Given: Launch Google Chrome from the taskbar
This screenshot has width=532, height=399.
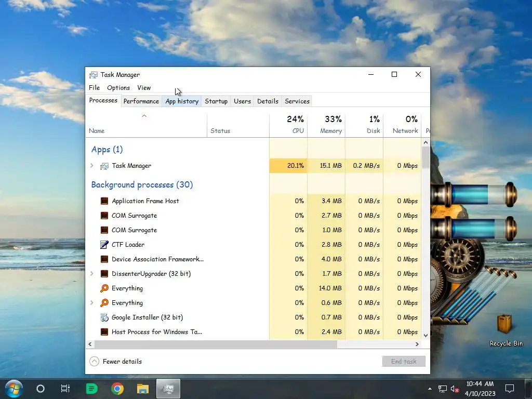Looking at the screenshot, I should [117, 389].
